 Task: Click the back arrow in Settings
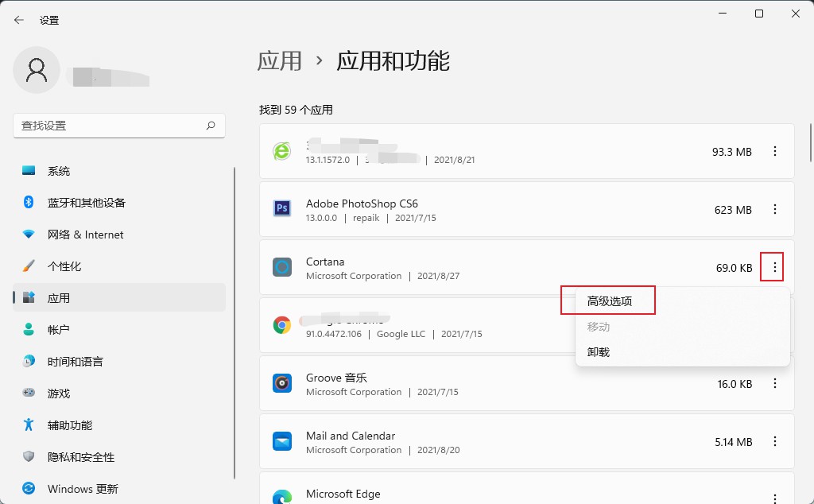click(x=19, y=20)
